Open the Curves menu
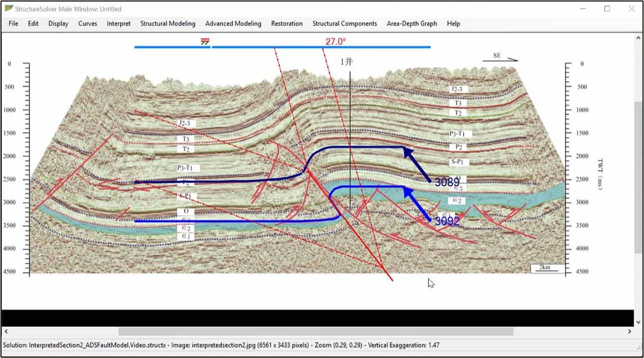The image size is (644, 358). point(87,24)
